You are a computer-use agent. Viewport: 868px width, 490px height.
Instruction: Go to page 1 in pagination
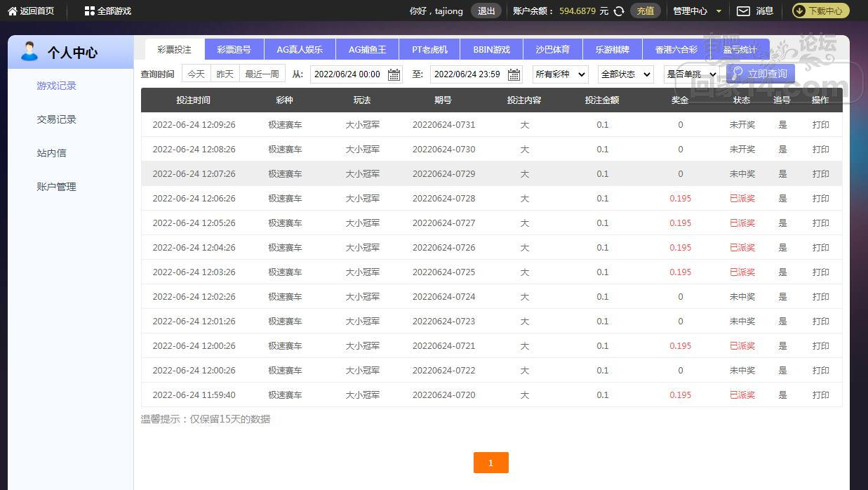(490, 463)
